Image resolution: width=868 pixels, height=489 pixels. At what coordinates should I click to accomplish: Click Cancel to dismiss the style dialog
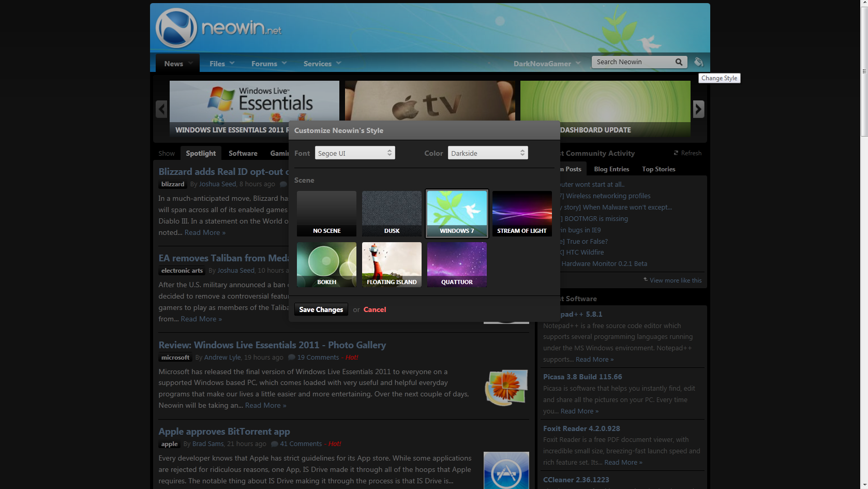(374, 309)
